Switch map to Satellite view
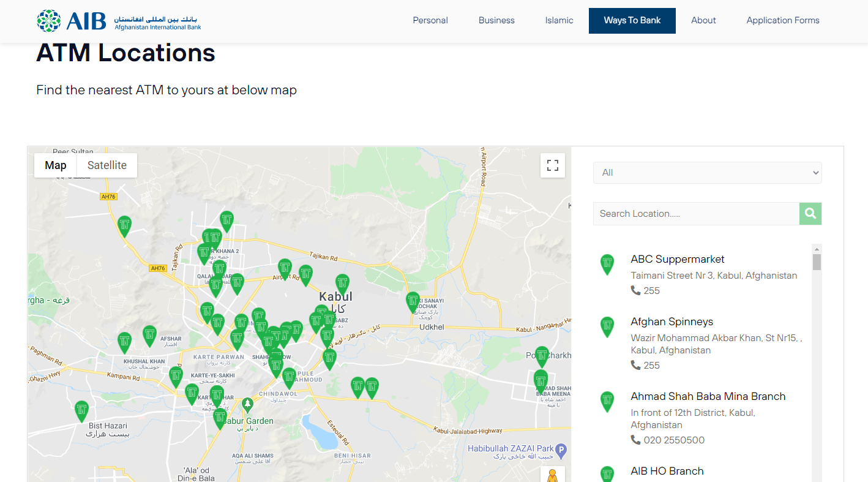Image resolution: width=868 pixels, height=482 pixels. [107, 165]
